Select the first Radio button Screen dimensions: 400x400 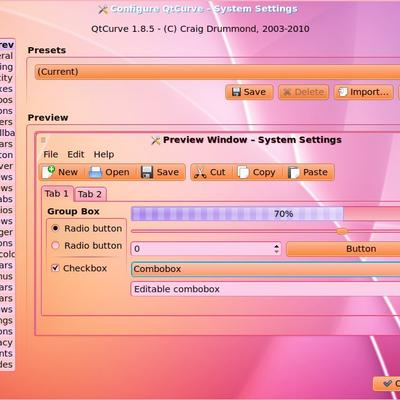pyautogui.click(x=55, y=228)
